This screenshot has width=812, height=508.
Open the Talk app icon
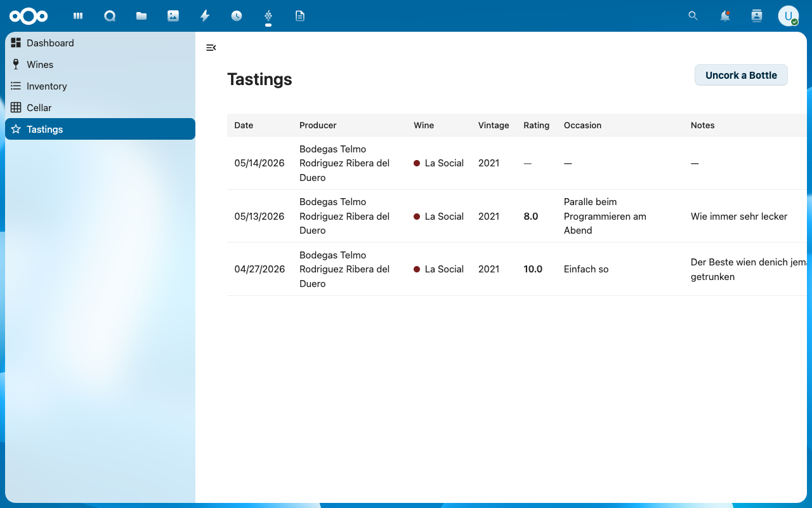tap(110, 16)
